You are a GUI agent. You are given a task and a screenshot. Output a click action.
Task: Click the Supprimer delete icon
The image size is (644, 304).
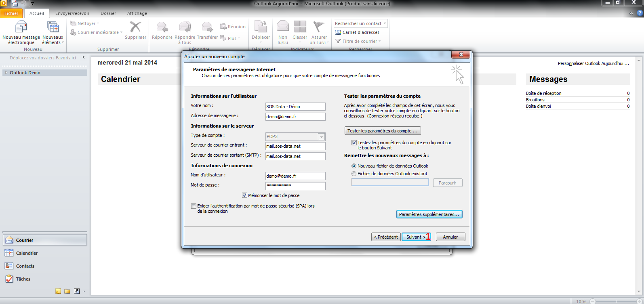pyautogui.click(x=135, y=27)
